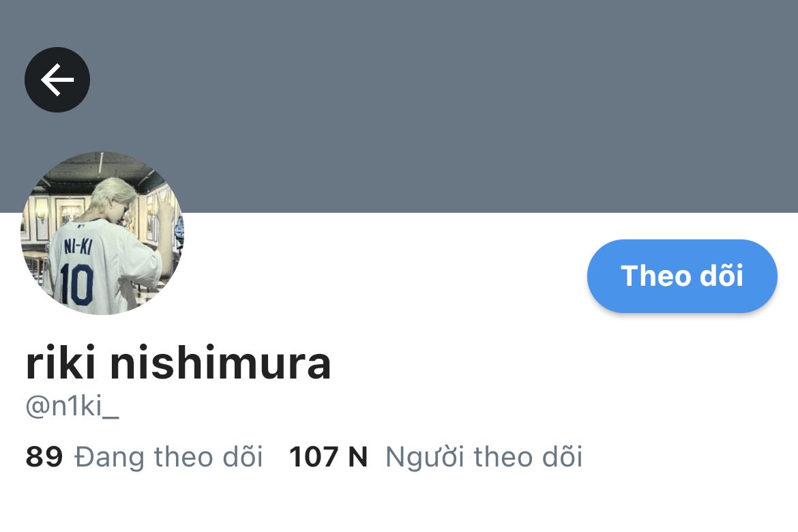Viewport: 798px width, 532px height.
Task: Tap the black circular back button
Action: pyautogui.click(x=57, y=80)
